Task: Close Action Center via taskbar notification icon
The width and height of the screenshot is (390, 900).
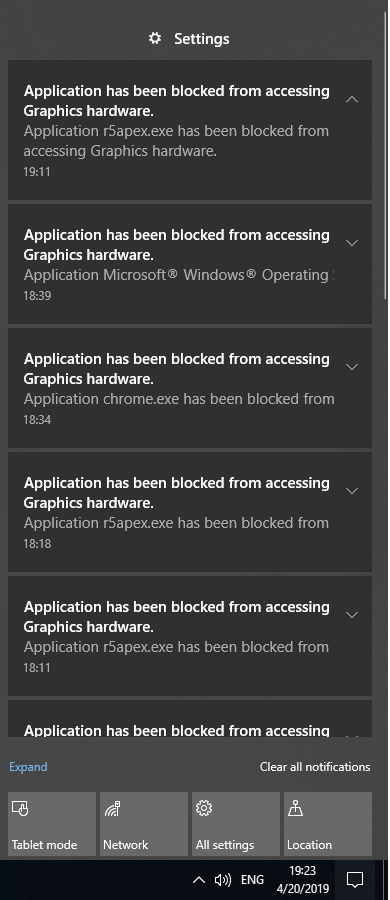Action: click(x=355, y=879)
